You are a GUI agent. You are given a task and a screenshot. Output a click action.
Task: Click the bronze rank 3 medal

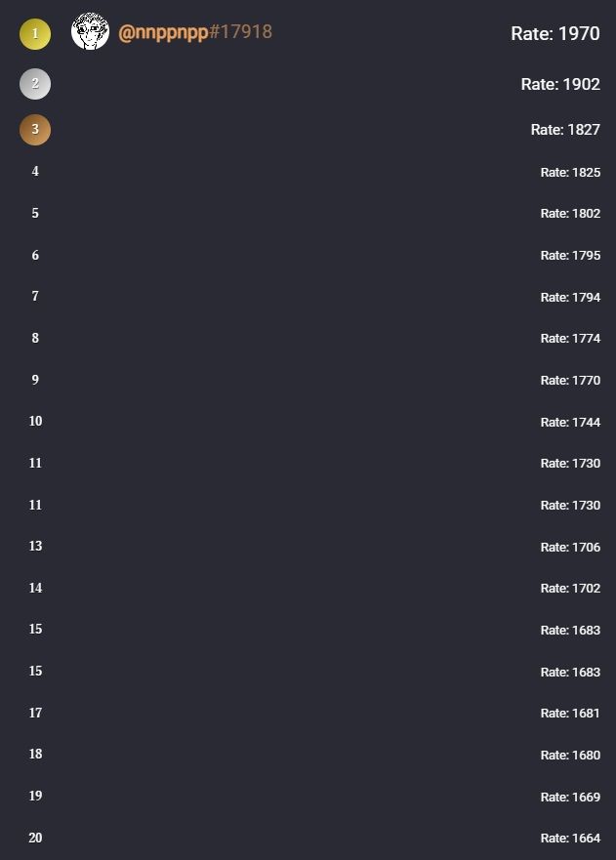click(35, 129)
